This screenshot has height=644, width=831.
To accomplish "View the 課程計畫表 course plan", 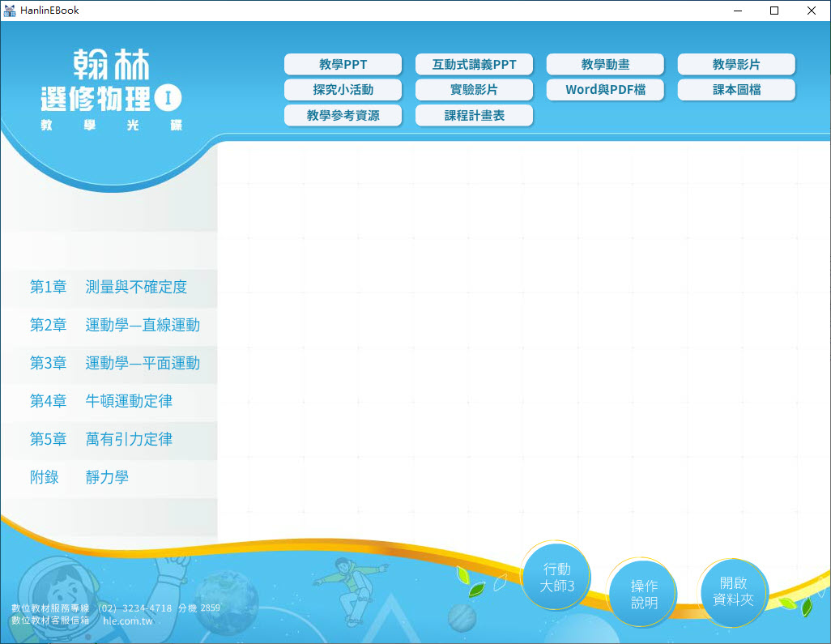I will coord(474,116).
